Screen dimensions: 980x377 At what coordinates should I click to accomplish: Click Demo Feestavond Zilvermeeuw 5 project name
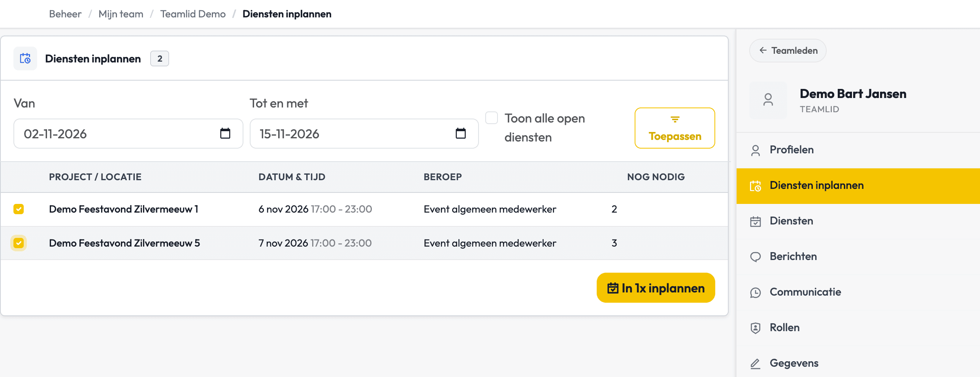[x=124, y=243]
